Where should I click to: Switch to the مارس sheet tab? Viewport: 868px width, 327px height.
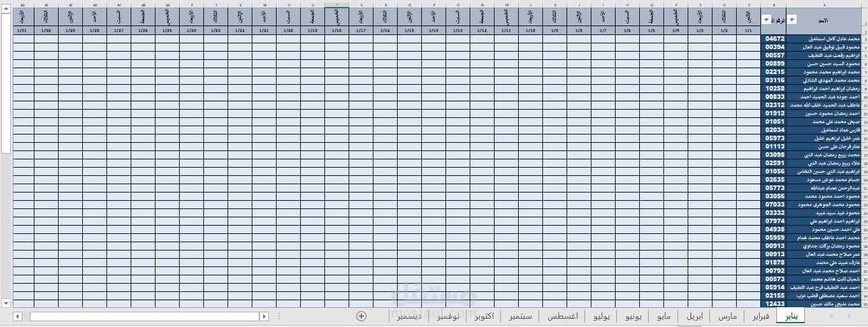click(727, 317)
